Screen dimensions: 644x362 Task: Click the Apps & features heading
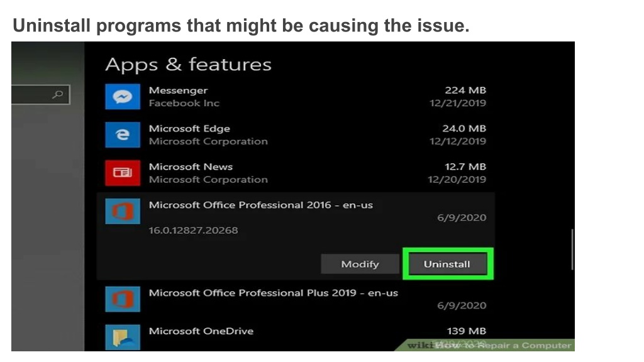coord(188,65)
